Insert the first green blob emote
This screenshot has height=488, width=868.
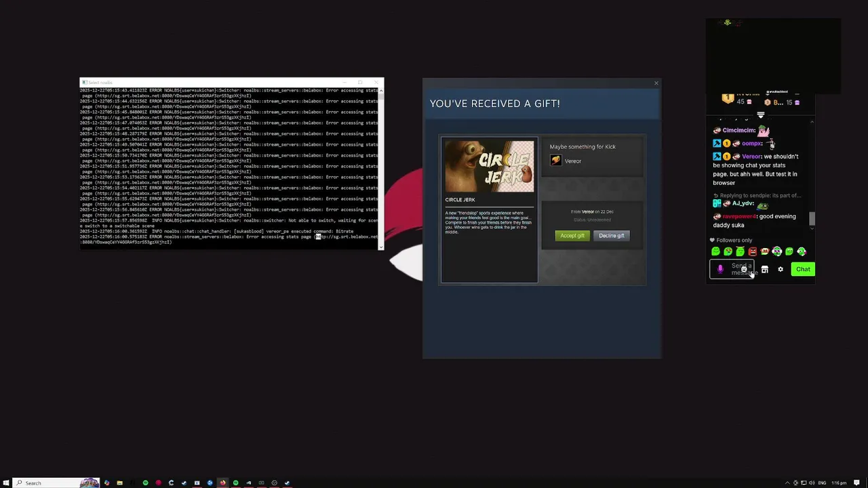[x=715, y=251]
